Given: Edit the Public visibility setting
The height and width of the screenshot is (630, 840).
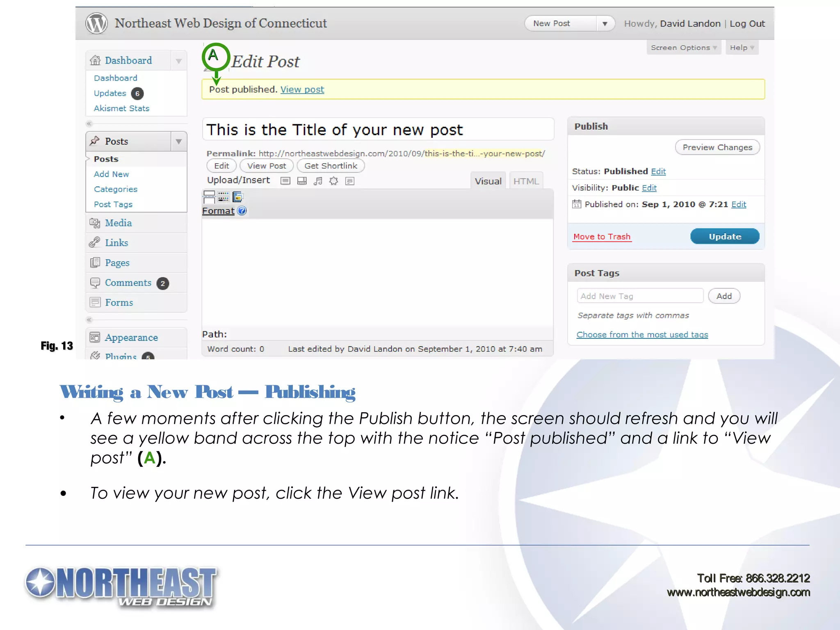Looking at the screenshot, I should click(x=649, y=188).
